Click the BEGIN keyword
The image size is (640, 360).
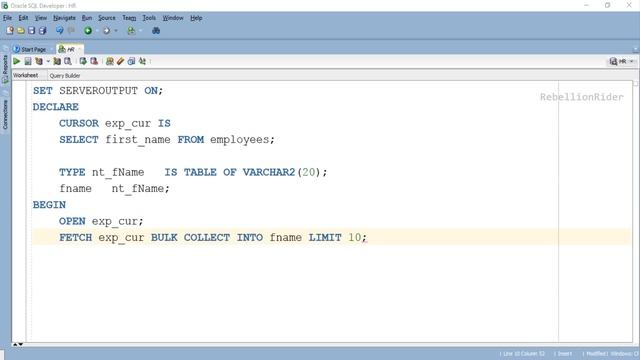click(49, 205)
